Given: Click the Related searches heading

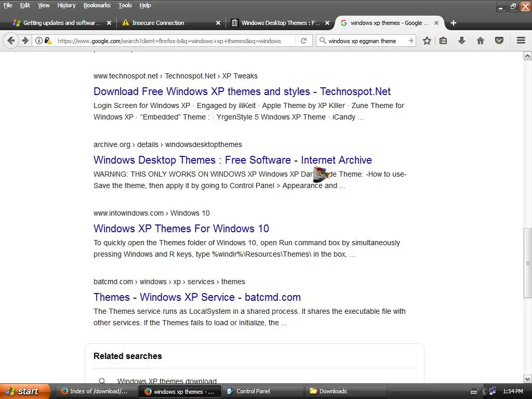Looking at the screenshot, I should [128, 356].
